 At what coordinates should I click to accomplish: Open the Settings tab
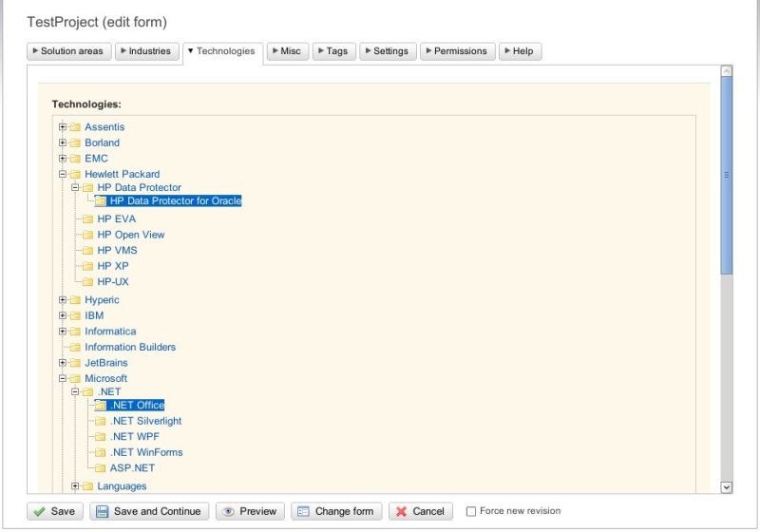click(388, 51)
